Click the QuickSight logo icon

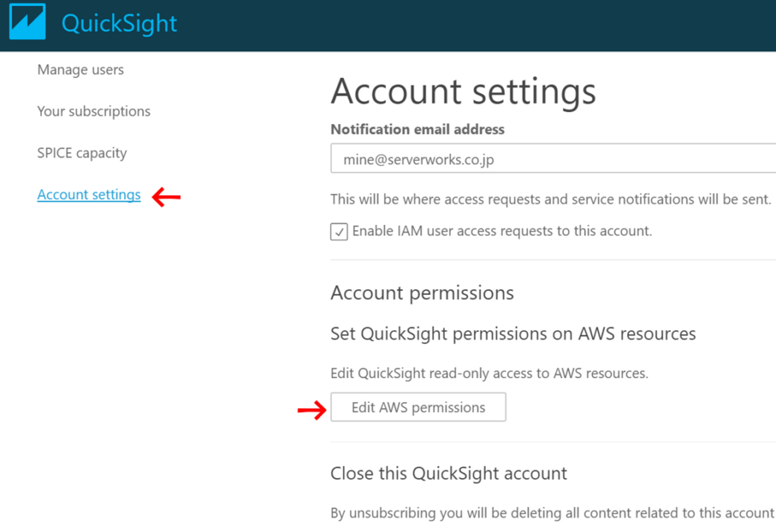(27, 22)
